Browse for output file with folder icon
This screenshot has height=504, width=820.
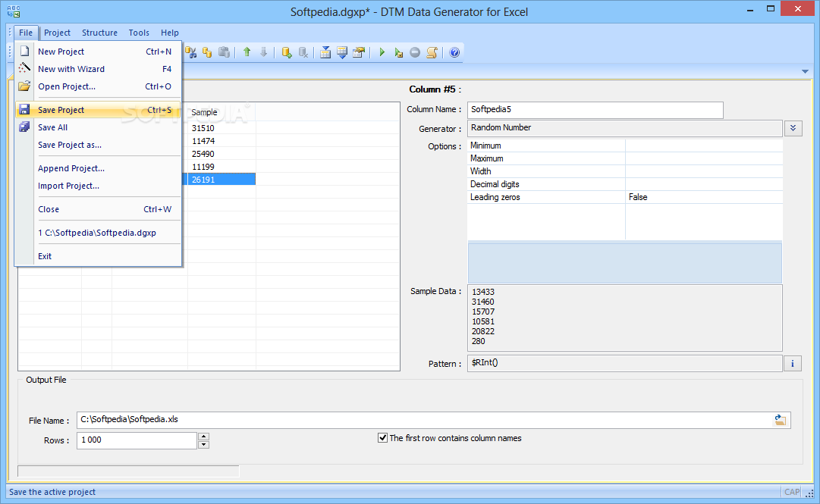click(781, 420)
